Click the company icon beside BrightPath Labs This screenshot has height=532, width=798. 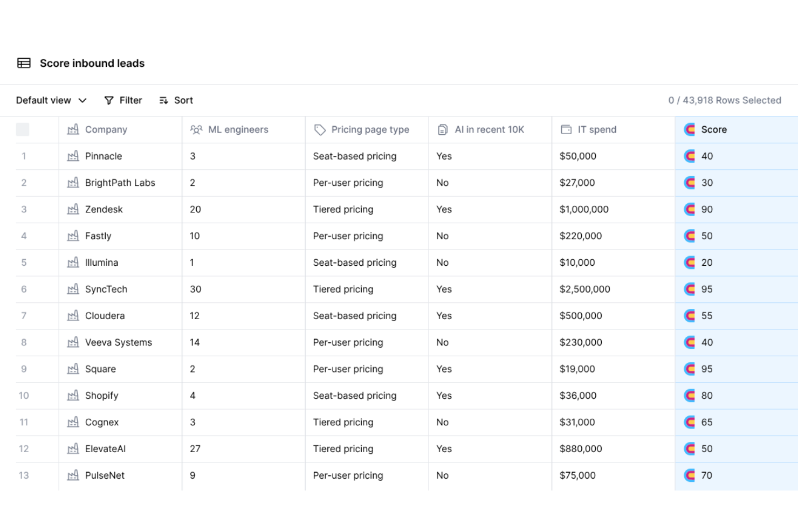[73, 183]
